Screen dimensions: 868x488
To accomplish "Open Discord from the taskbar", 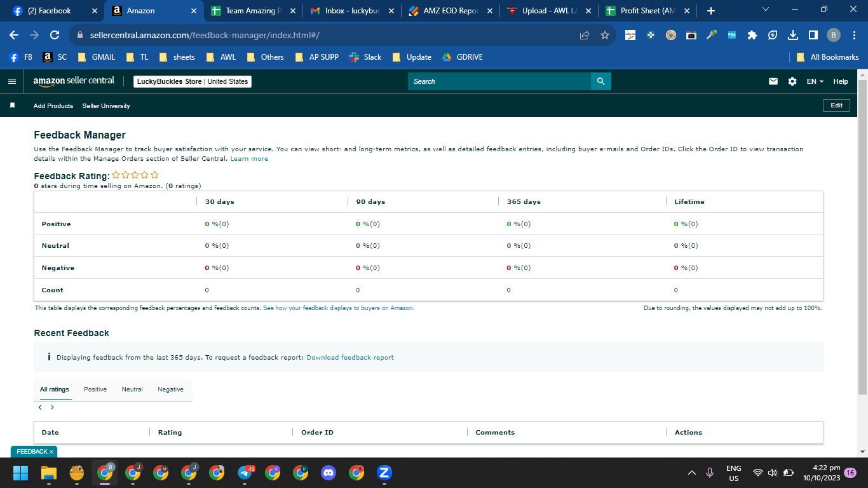I will coord(329,473).
